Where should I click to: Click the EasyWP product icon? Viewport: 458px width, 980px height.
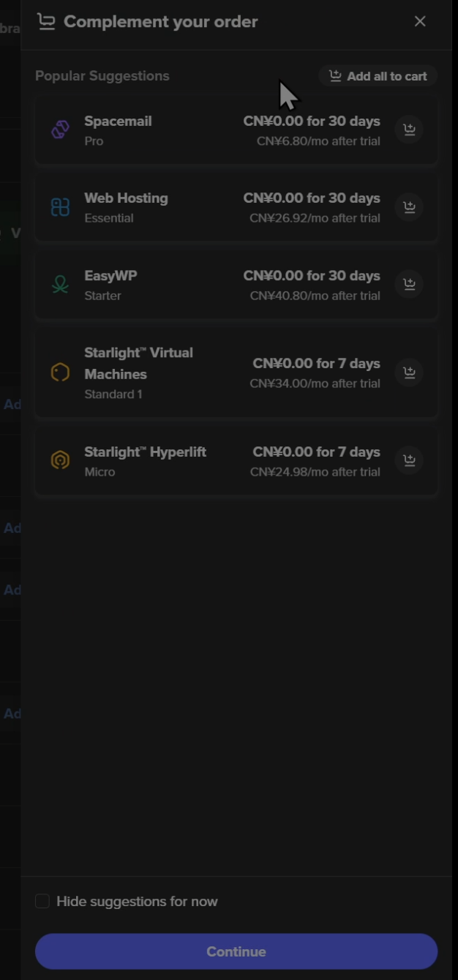click(60, 285)
